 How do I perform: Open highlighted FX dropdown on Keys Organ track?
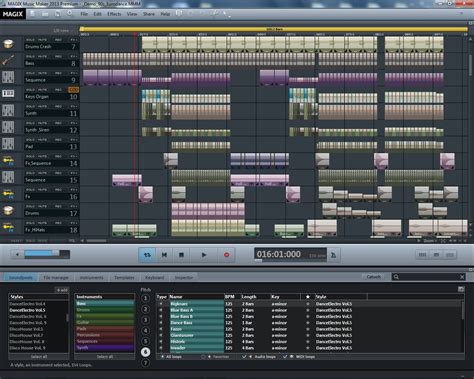tap(73, 90)
